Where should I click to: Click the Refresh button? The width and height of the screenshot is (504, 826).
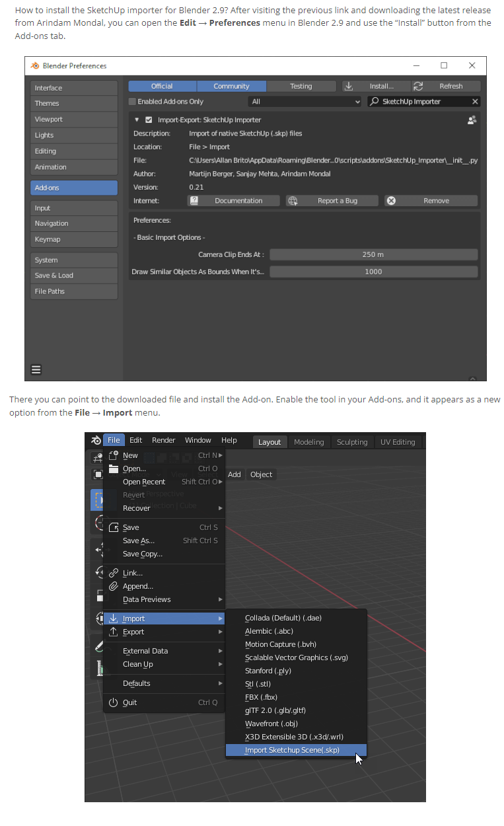click(446, 86)
